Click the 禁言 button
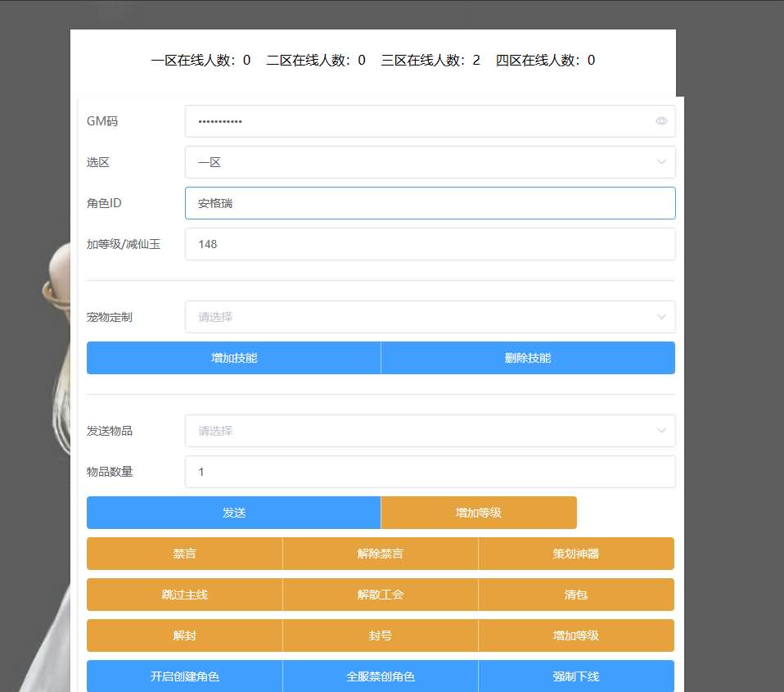The height and width of the screenshot is (692, 784). coord(185,554)
